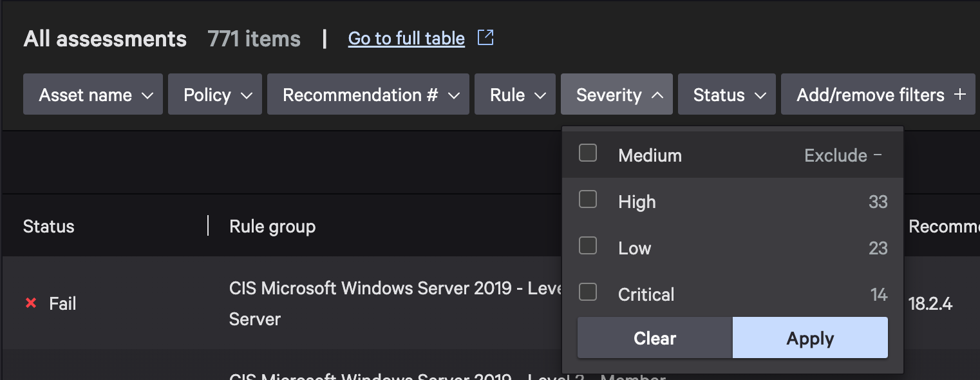Click the red X Fail status icon
The image size is (980, 380).
[x=30, y=303]
